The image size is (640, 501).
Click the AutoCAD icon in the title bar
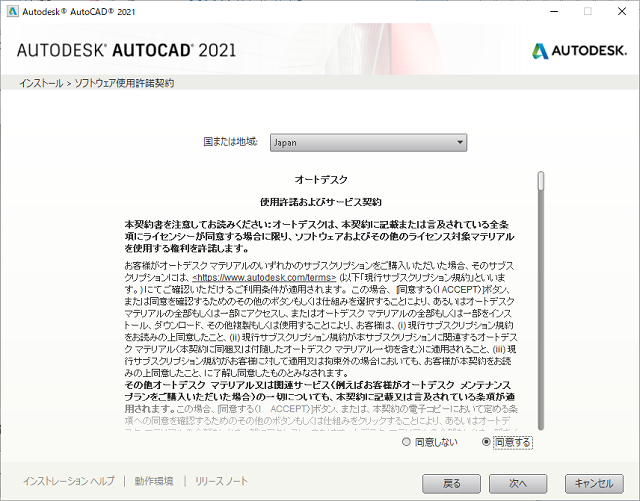(x=13, y=11)
